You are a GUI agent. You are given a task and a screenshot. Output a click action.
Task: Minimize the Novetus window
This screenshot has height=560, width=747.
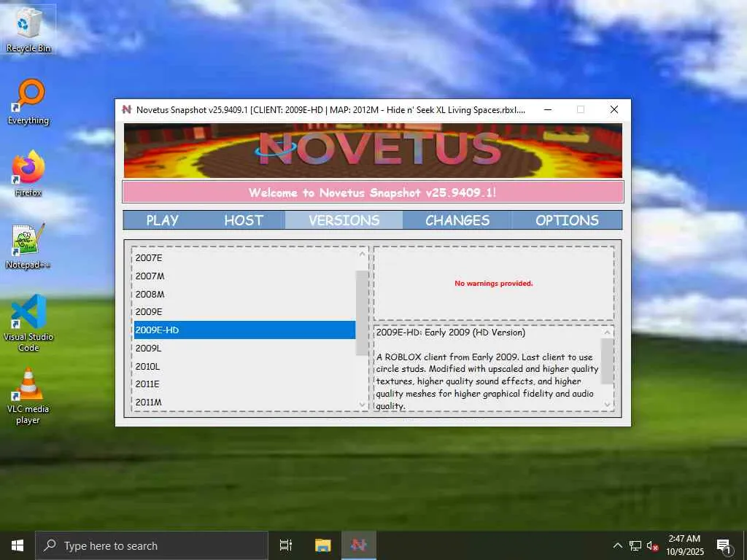548,109
